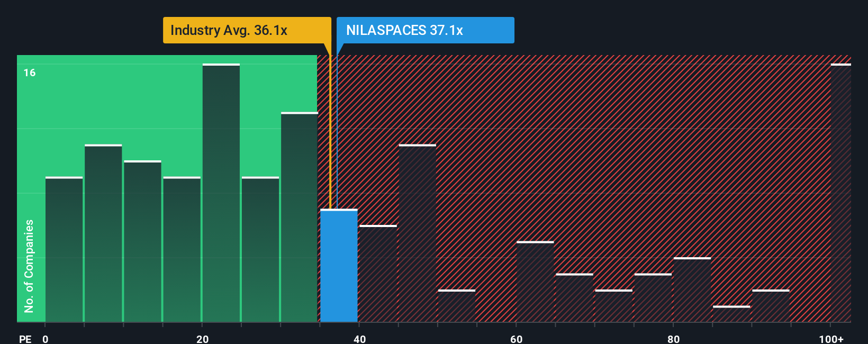Click the hatched bar at PE 65-70
Viewport: 868px width, 344px height.
(574, 298)
